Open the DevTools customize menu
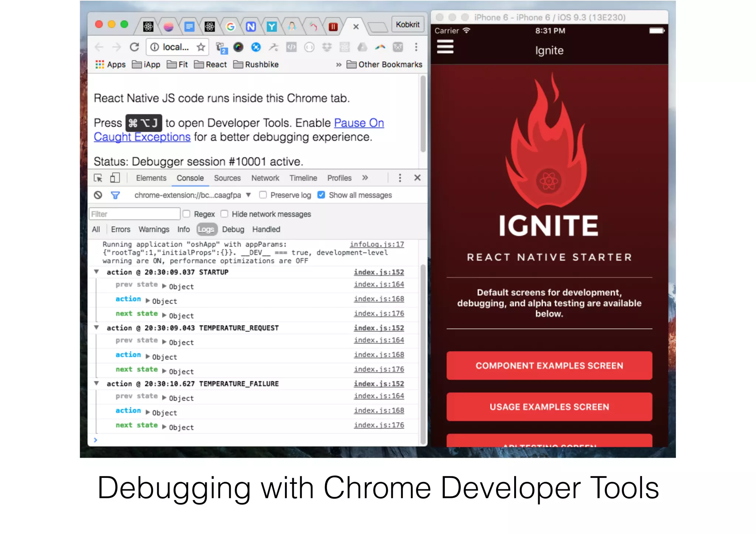Screen dimensions: 756x534 click(400, 178)
